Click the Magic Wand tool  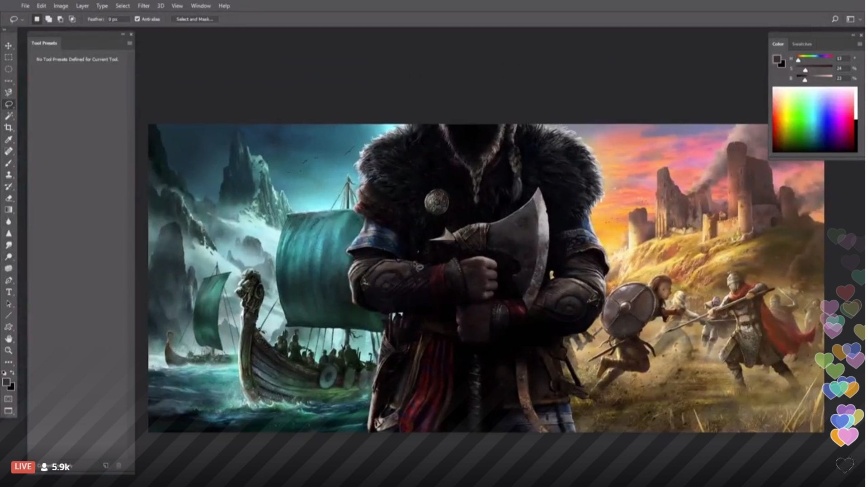pos(8,116)
